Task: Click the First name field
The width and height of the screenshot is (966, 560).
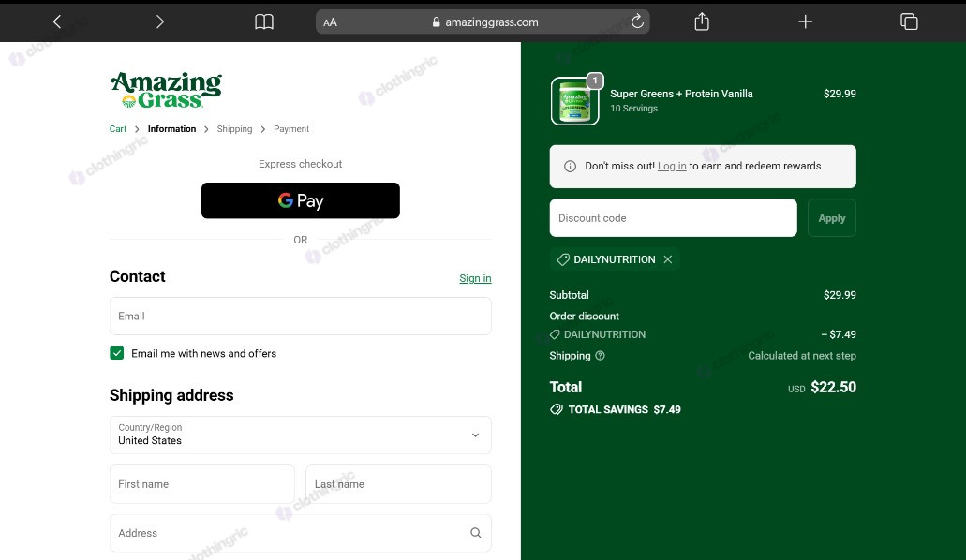Action: pyautogui.click(x=202, y=484)
